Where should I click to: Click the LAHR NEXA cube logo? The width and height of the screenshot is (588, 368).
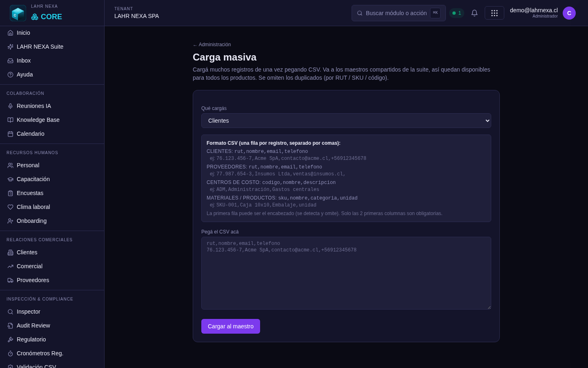coord(18,13)
